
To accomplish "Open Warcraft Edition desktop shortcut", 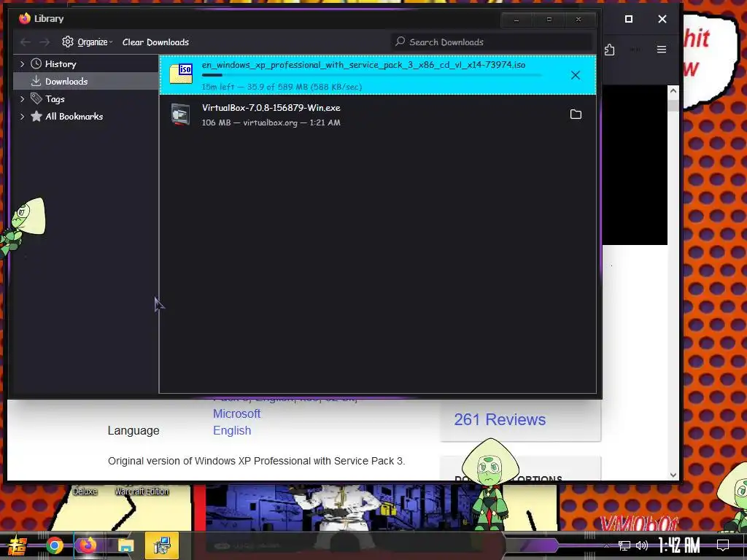I will pos(142,491).
